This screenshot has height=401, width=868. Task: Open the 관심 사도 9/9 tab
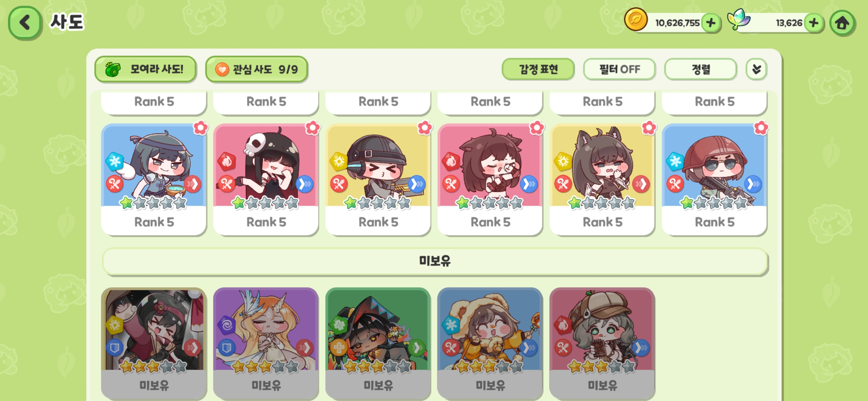[x=257, y=69]
